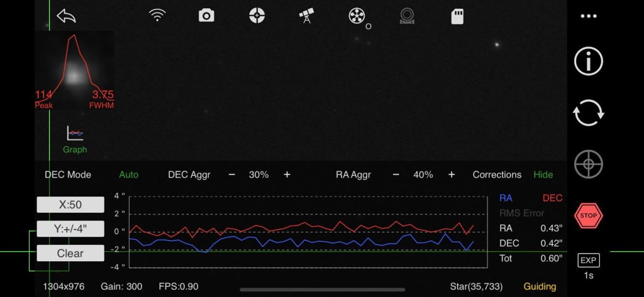This screenshot has height=297, width=644.
Task: Increase DEC aggressiveness with plus
Action: point(287,175)
